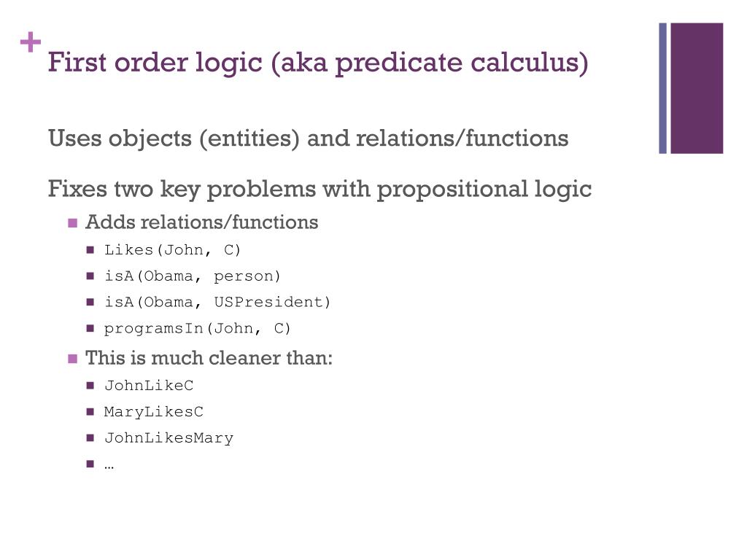Image resolution: width=747 pixels, height=560 pixels.
Task: Click the thin blue vertical bar
Action: tap(662, 88)
